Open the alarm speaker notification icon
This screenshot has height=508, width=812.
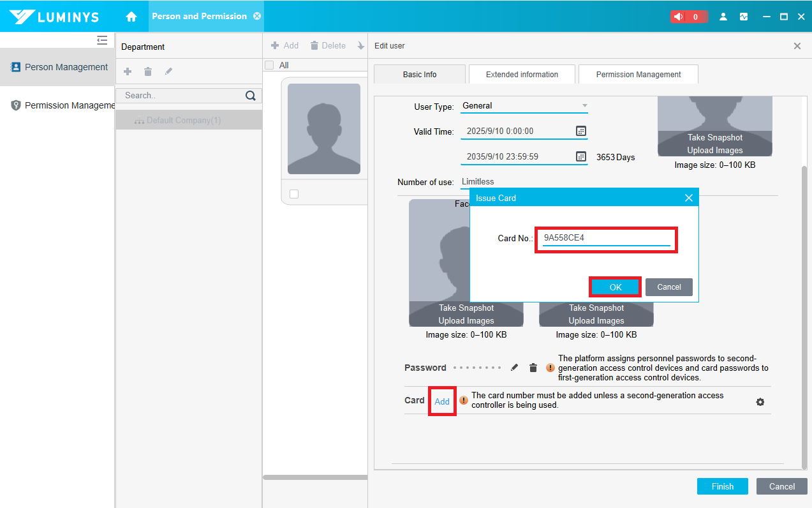pyautogui.click(x=681, y=17)
